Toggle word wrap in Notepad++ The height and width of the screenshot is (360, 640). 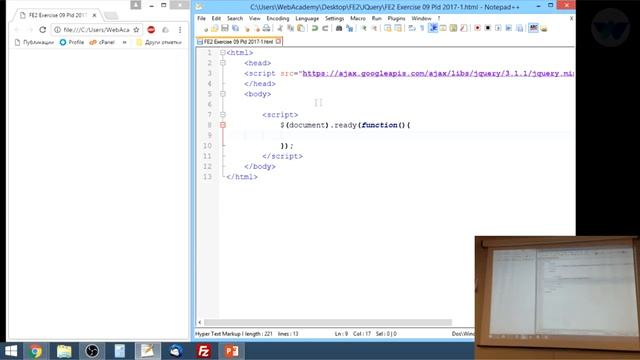[x=412, y=28]
